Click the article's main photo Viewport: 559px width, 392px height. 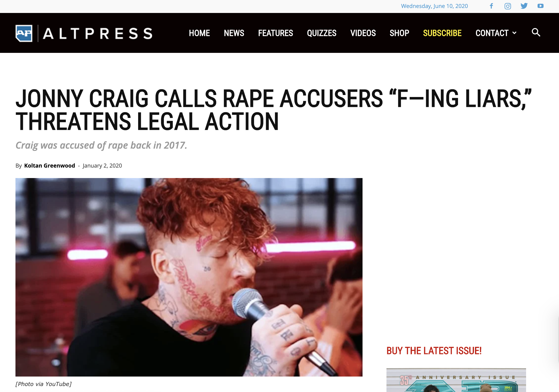pos(189,277)
